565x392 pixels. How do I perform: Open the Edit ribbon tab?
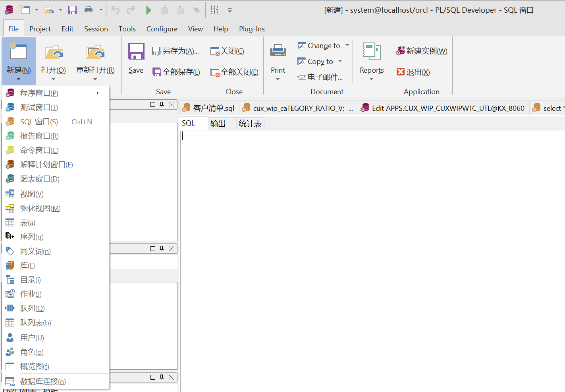(67, 29)
